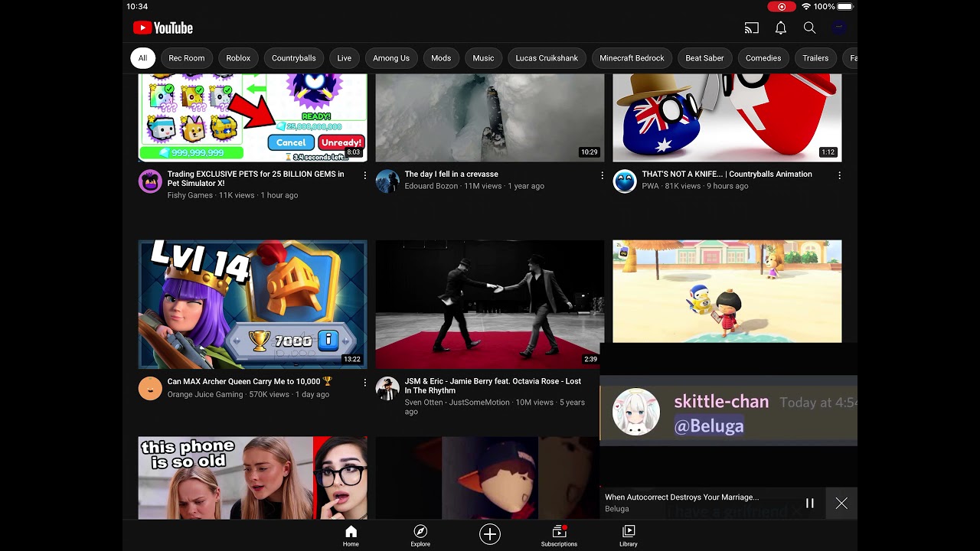Open PWA channel avatar
The image size is (980, 551).
coord(625,181)
